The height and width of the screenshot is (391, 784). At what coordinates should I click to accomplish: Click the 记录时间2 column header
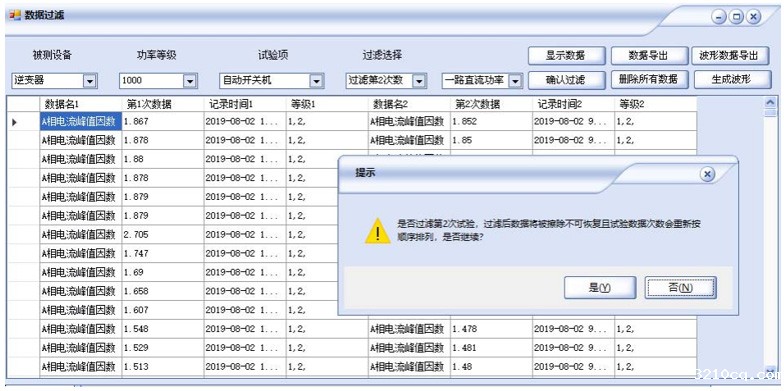tap(573, 104)
